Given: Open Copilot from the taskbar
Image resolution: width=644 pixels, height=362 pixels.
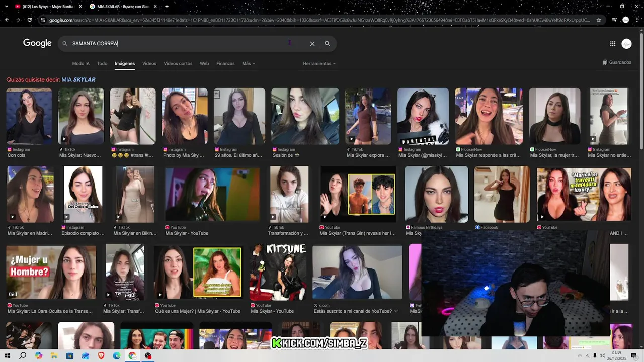Looking at the screenshot, I should tap(39, 356).
